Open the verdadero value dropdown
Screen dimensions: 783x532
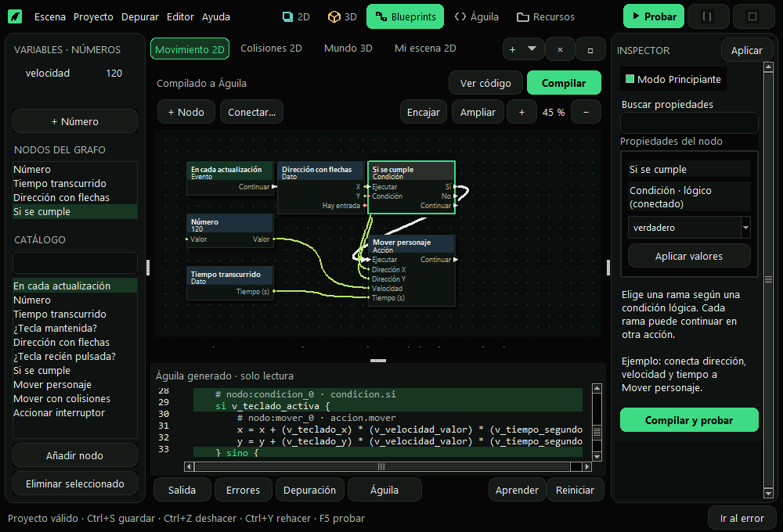point(745,228)
